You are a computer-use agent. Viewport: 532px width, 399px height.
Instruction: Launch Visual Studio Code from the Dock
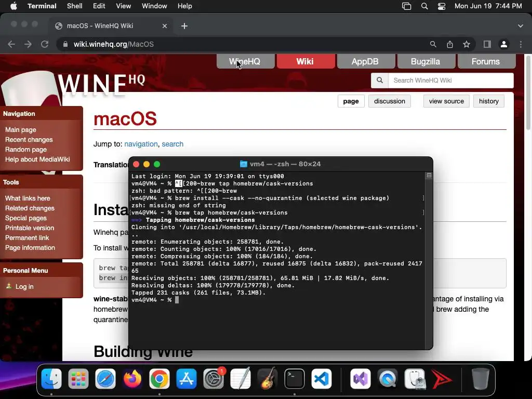coord(321,379)
